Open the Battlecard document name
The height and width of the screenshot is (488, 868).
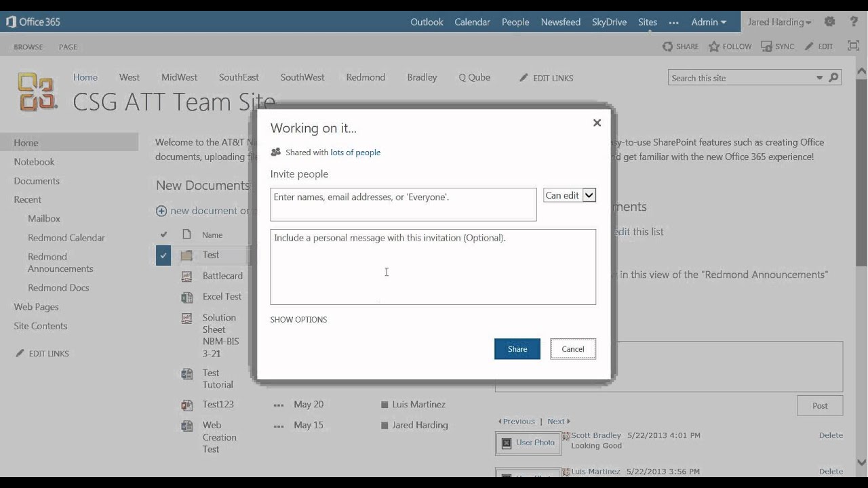pos(222,276)
